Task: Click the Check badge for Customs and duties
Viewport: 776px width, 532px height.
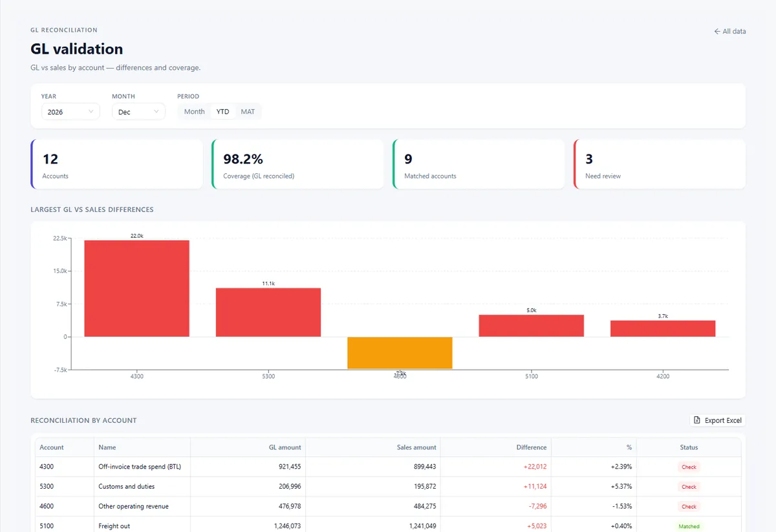Action: 689,487
